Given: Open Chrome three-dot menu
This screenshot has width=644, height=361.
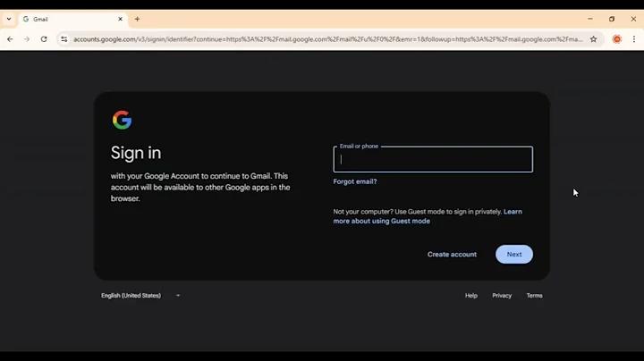Looking at the screenshot, I should coord(634,39).
